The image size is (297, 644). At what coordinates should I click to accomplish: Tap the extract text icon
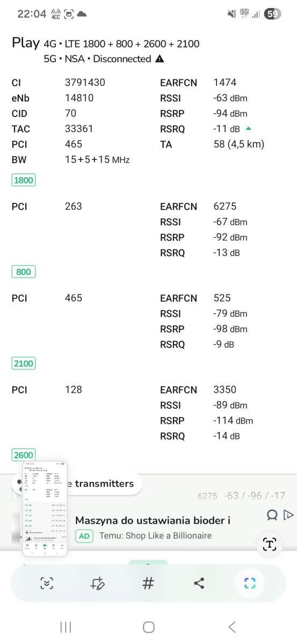click(269, 544)
